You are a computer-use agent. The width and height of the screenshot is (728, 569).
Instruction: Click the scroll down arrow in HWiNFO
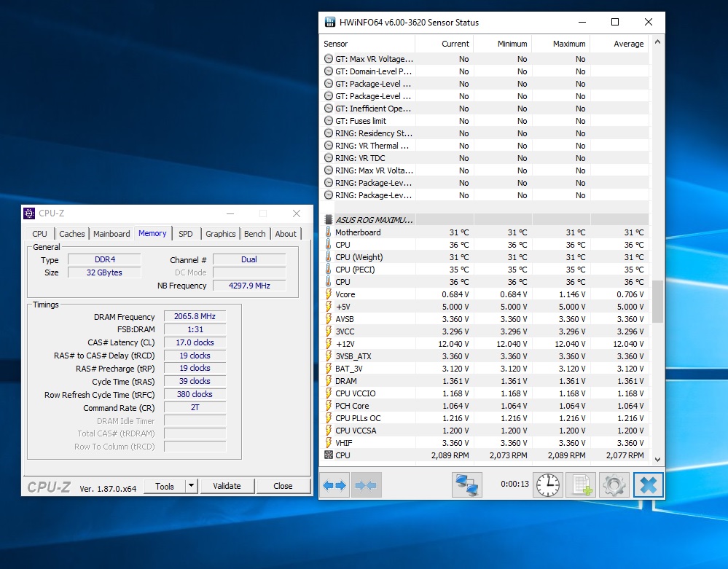(x=657, y=460)
